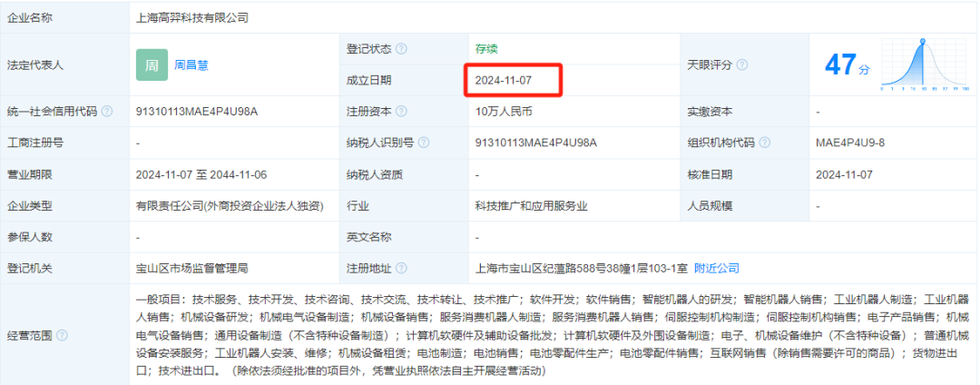
Task: Click the 人员规模 label
Action: (x=710, y=205)
